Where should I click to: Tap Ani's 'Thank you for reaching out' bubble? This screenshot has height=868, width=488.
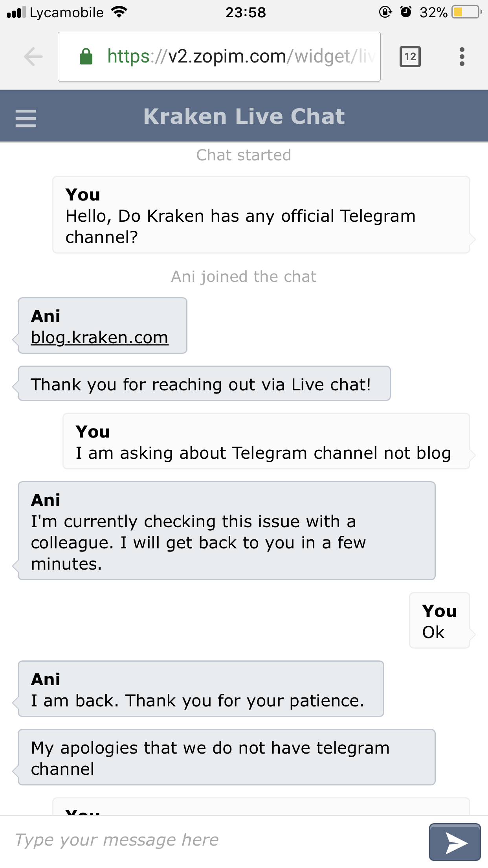[x=204, y=384]
